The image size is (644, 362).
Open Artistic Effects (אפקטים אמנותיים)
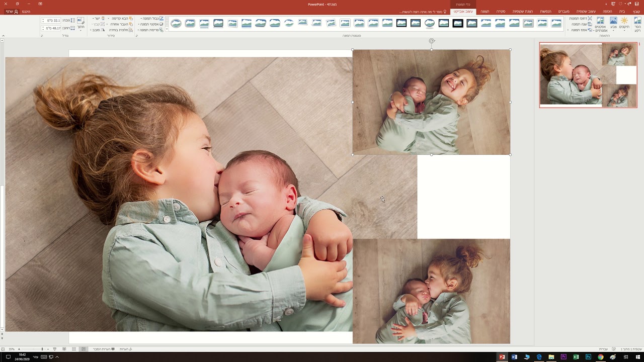(x=600, y=24)
